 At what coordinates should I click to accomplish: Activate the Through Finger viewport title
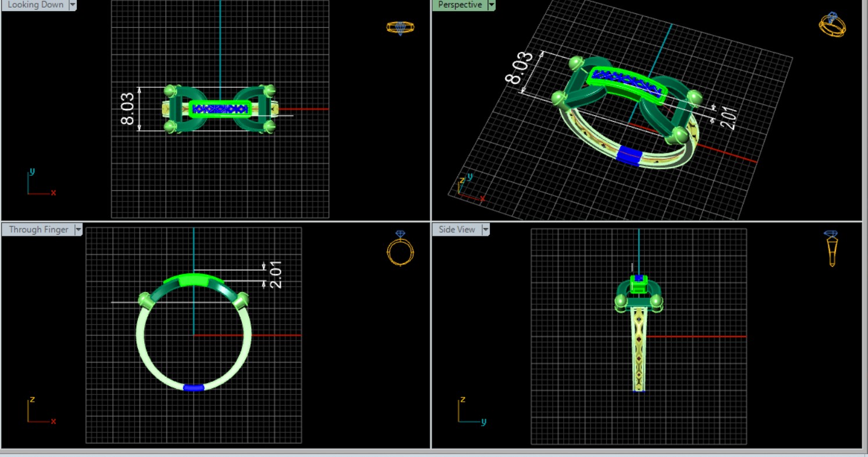(38, 229)
